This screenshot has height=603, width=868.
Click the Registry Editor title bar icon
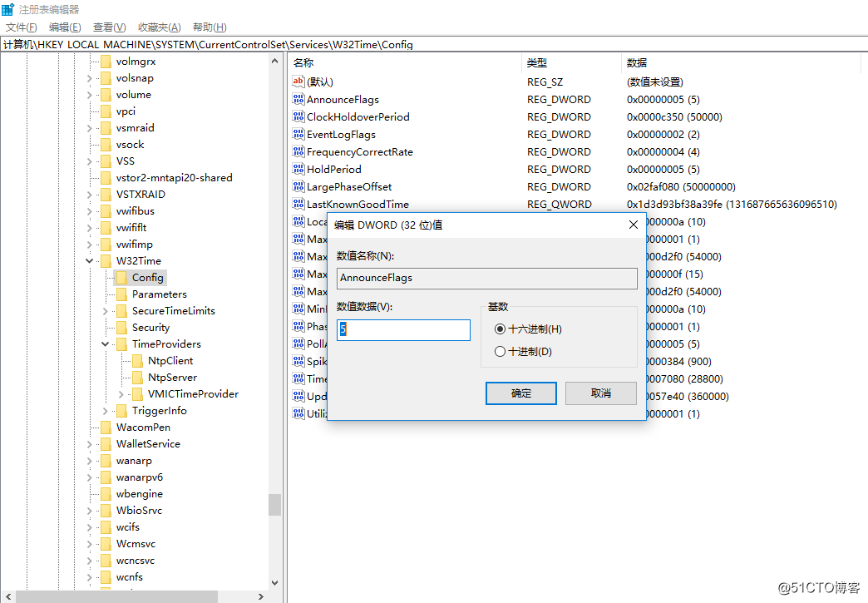(x=7, y=9)
